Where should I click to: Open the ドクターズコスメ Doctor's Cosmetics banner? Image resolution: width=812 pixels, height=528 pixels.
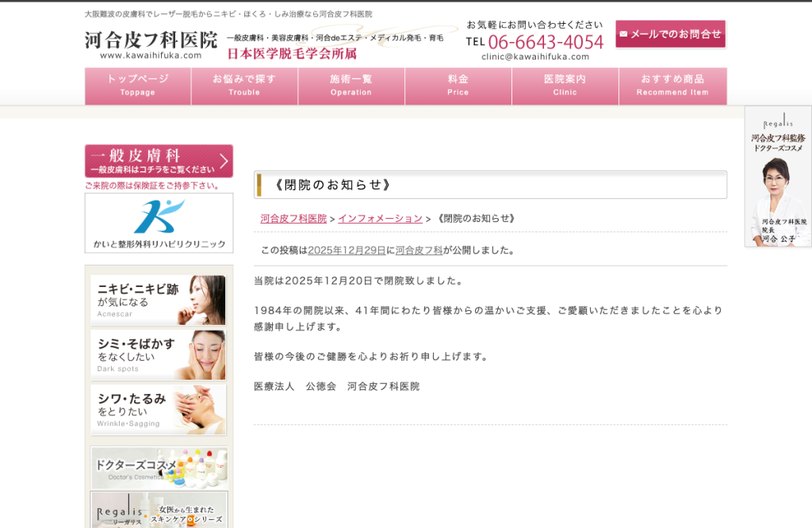(x=159, y=468)
